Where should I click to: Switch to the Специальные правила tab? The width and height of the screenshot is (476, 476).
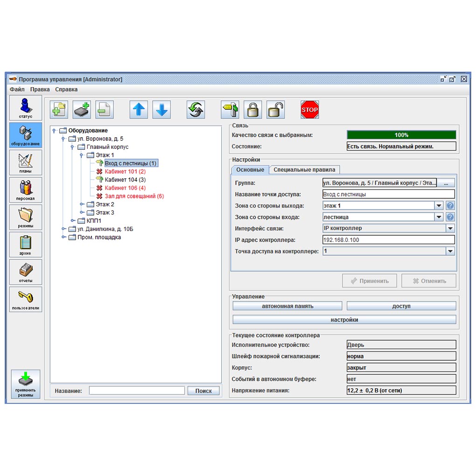[304, 170]
